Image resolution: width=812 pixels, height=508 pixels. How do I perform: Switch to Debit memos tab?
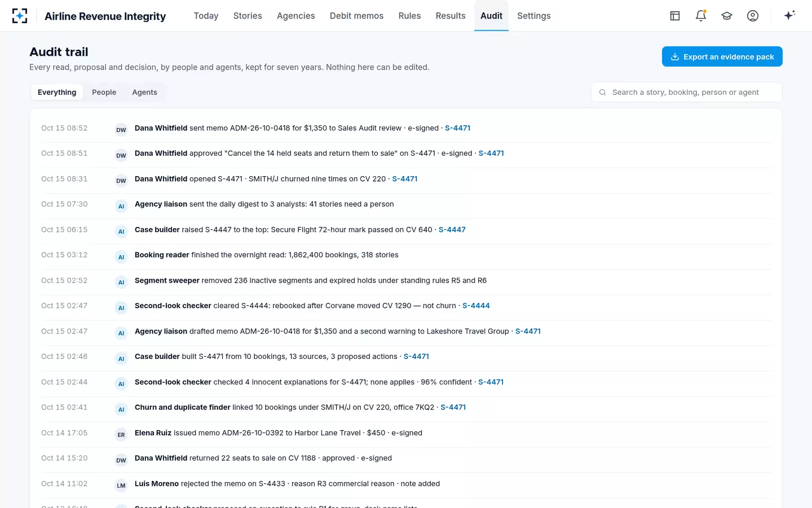pos(356,16)
